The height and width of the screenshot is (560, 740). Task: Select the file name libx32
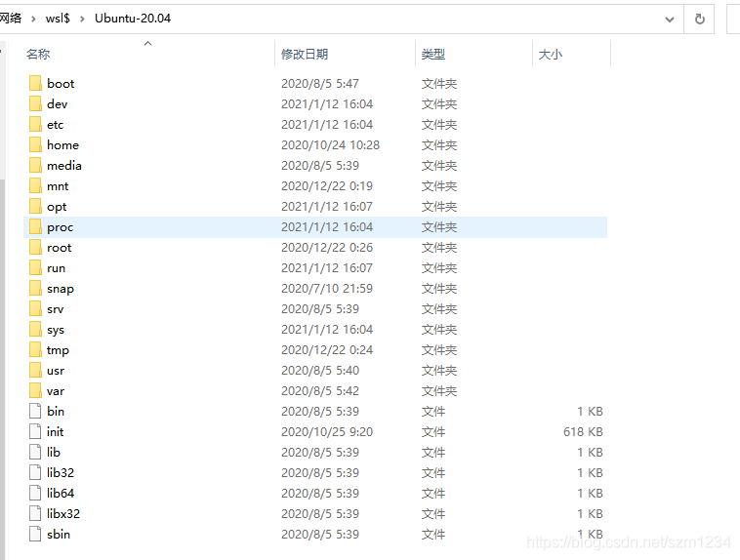coord(63,514)
